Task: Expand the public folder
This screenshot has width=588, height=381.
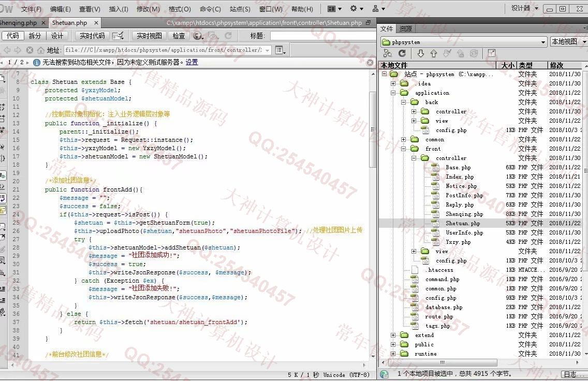Action: click(393, 345)
